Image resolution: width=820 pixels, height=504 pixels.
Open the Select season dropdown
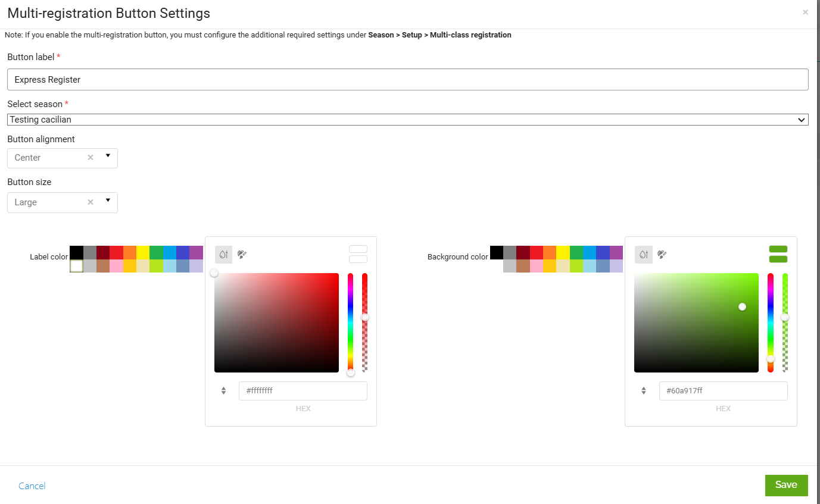point(407,120)
